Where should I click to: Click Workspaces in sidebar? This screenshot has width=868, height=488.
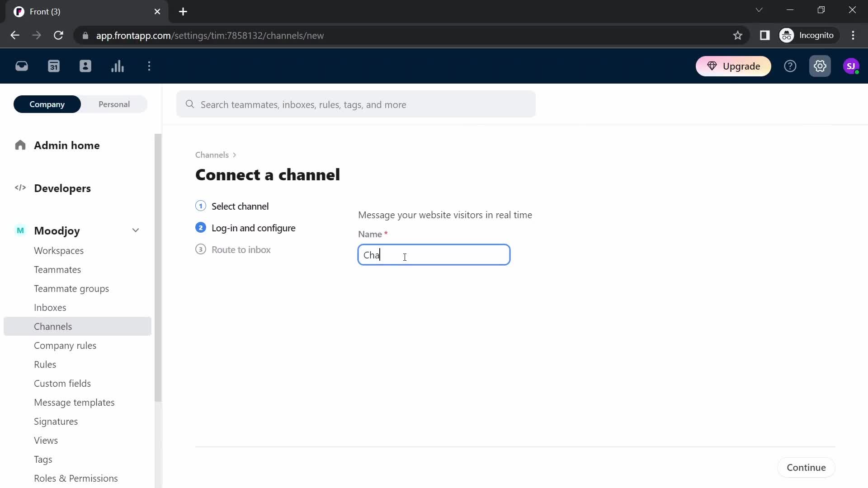click(59, 251)
